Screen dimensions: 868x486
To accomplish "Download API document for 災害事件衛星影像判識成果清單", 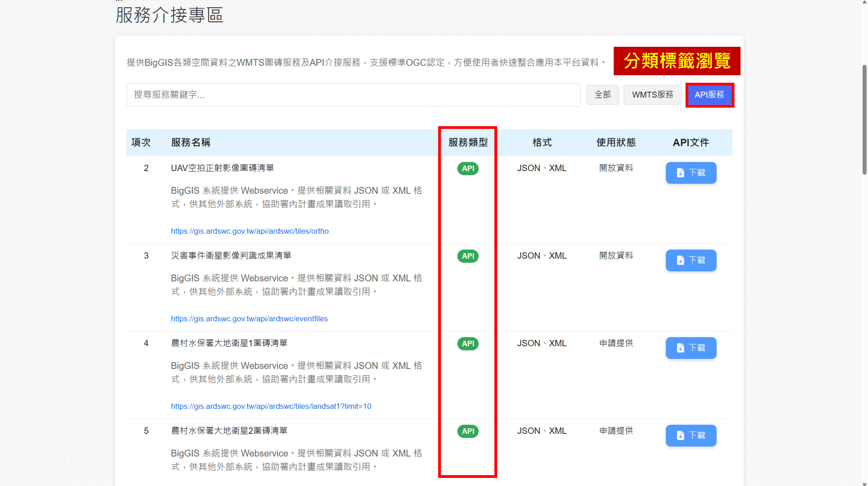I will (691, 260).
